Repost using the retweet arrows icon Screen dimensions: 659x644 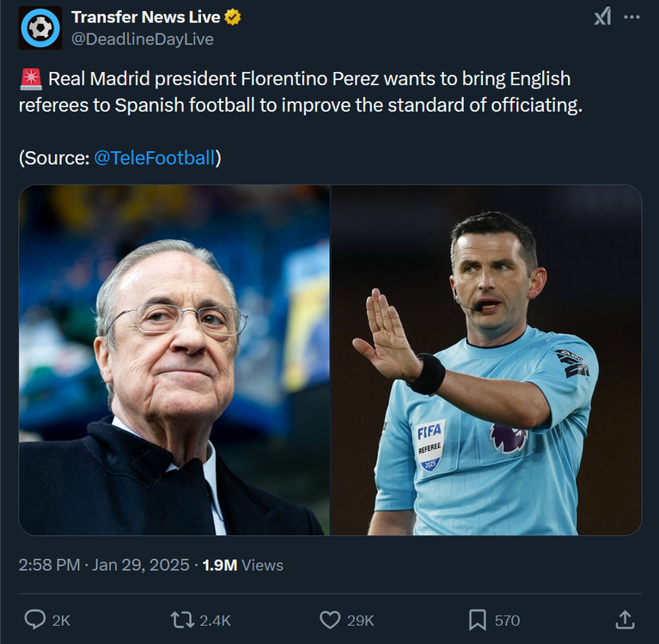point(182,620)
